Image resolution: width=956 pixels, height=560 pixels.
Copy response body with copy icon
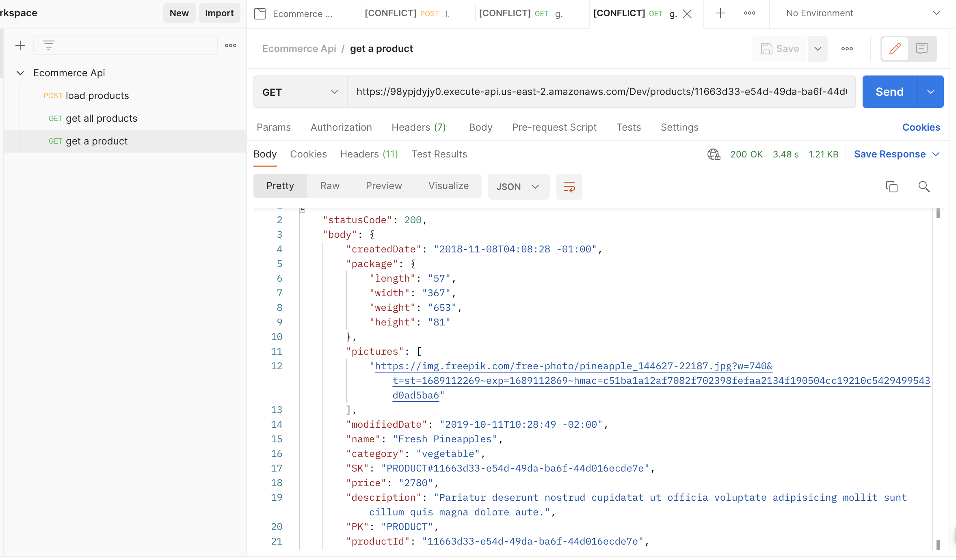pyautogui.click(x=891, y=187)
